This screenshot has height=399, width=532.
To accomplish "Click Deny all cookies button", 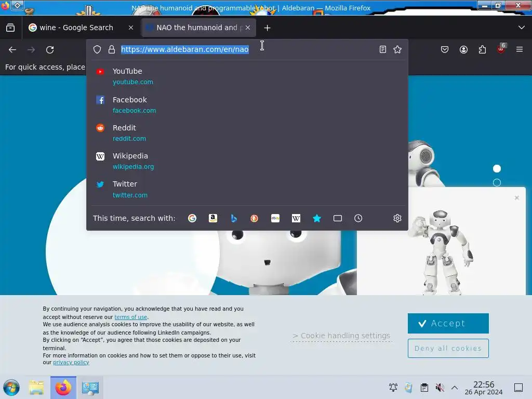I will (448, 349).
